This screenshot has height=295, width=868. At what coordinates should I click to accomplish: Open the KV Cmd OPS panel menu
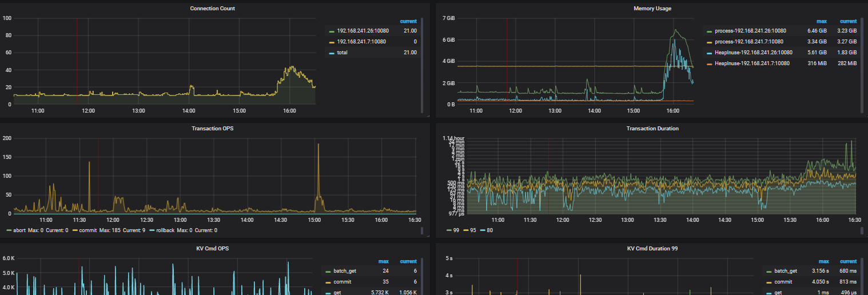(212, 249)
